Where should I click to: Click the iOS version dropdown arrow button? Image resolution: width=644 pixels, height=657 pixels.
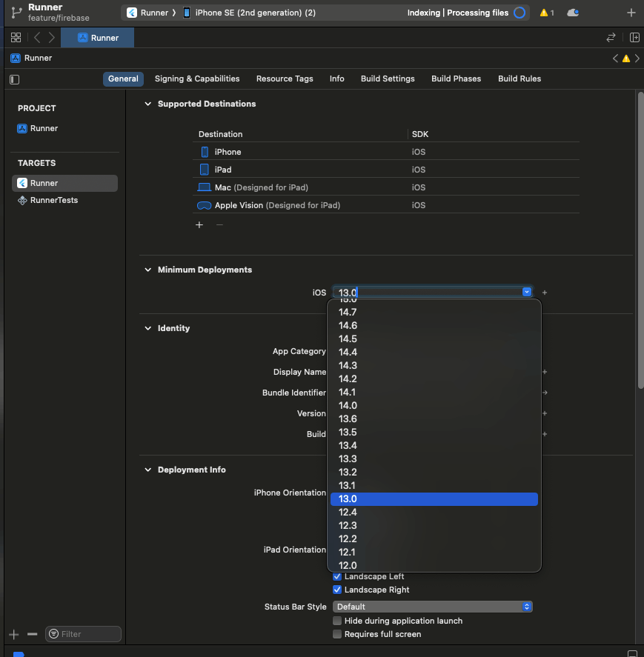click(527, 292)
